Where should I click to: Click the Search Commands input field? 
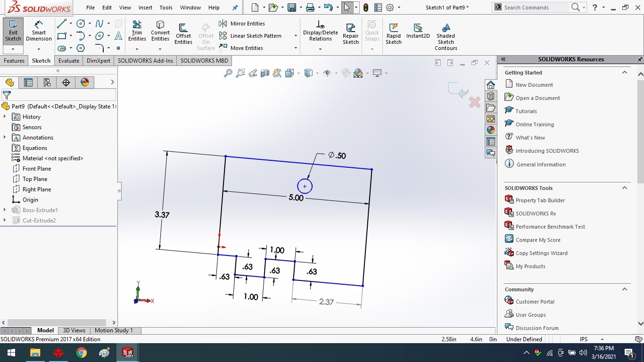click(x=535, y=8)
